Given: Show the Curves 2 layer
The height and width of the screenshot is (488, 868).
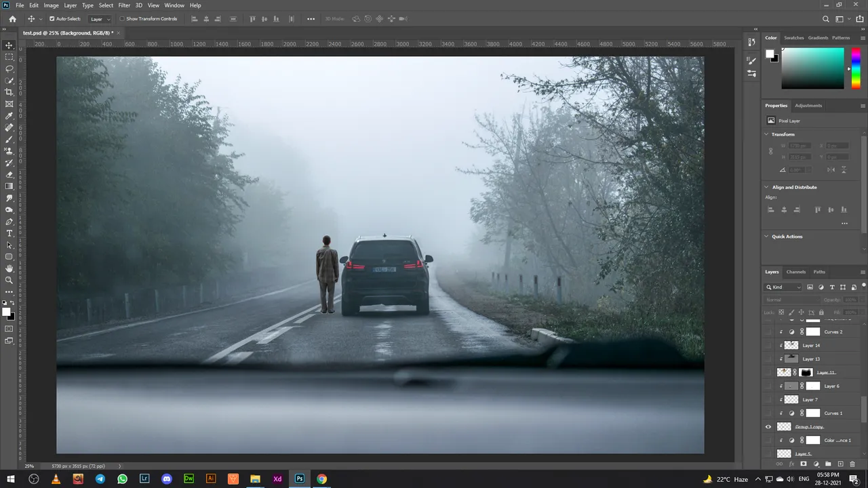Looking at the screenshot, I should (768, 332).
